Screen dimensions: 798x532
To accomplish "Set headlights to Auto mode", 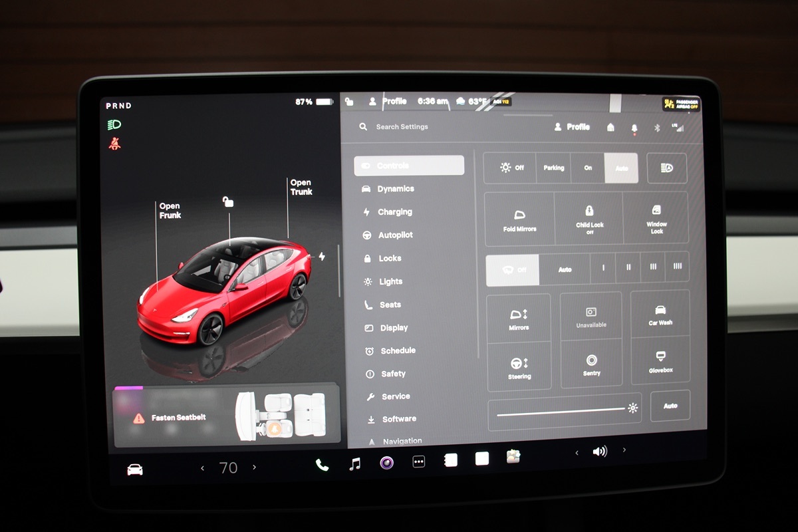I will 621,168.
